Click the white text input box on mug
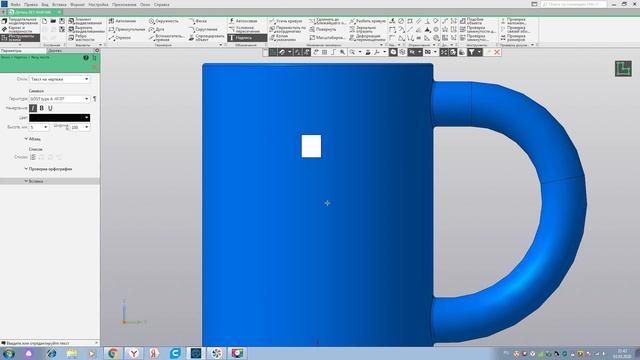This screenshot has height=360, width=640. 311,146
